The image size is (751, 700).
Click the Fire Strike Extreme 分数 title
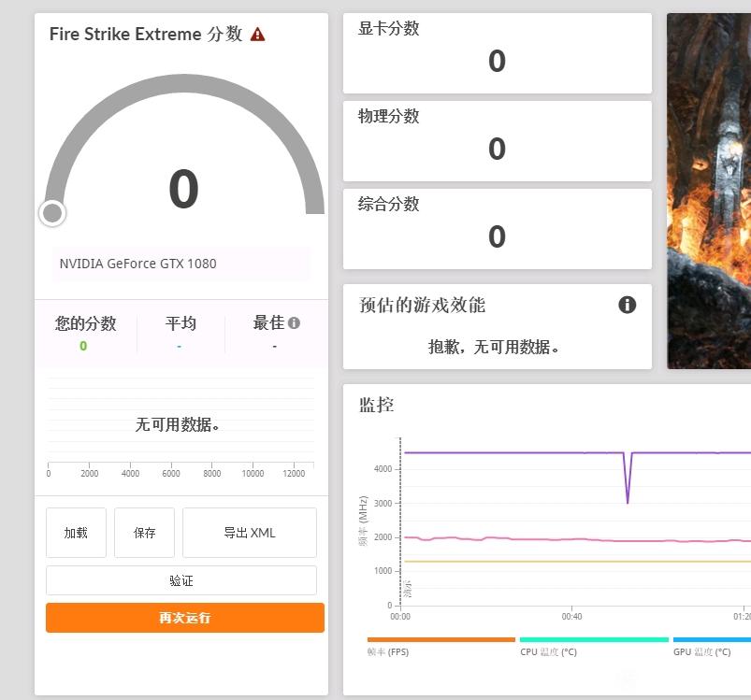point(146,34)
